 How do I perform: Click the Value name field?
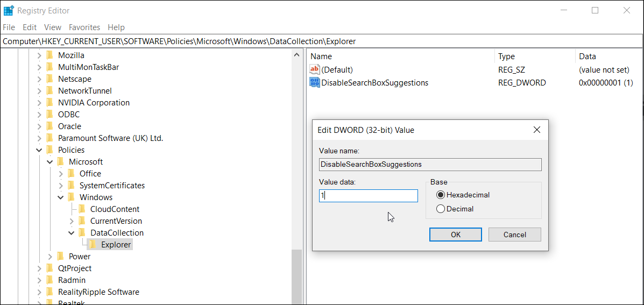(430, 165)
